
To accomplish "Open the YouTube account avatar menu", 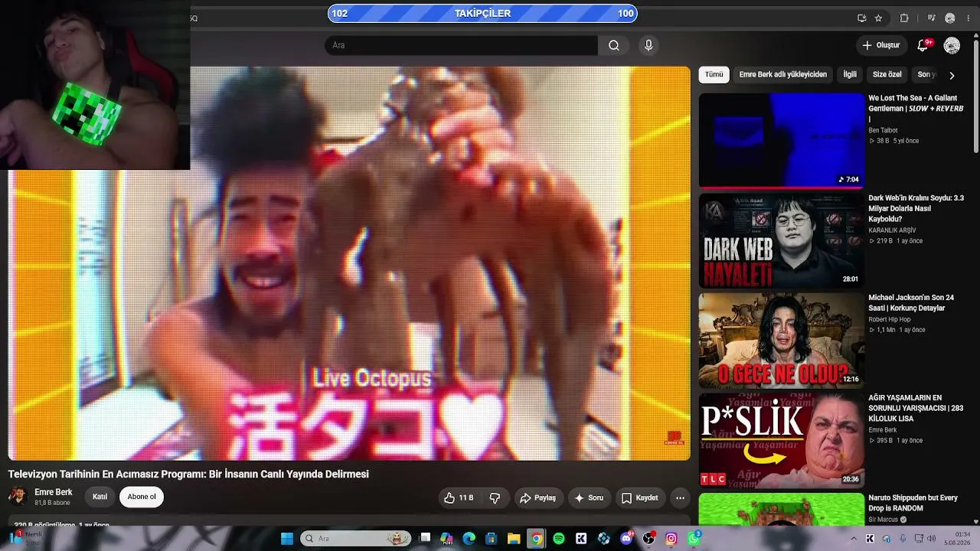I will coord(952,45).
